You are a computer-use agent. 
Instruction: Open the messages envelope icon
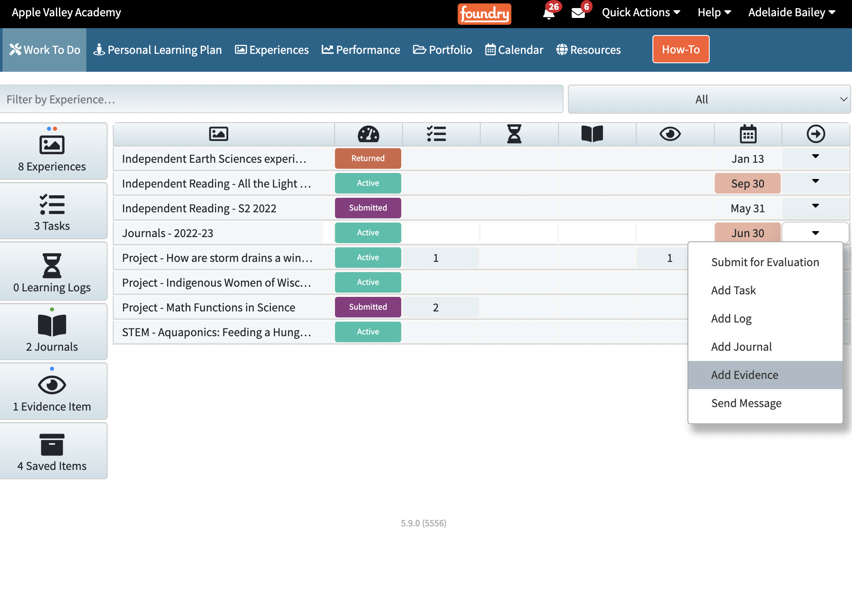[578, 13]
